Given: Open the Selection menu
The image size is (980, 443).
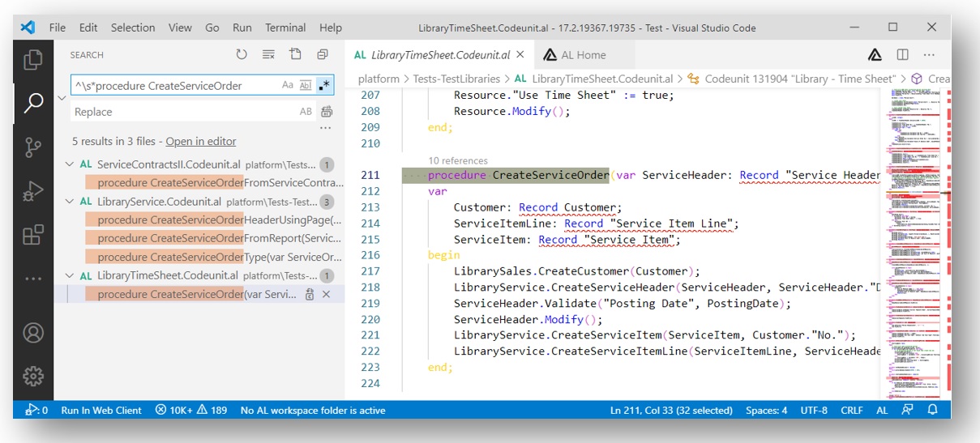Looking at the screenshot, I should 133,28.
